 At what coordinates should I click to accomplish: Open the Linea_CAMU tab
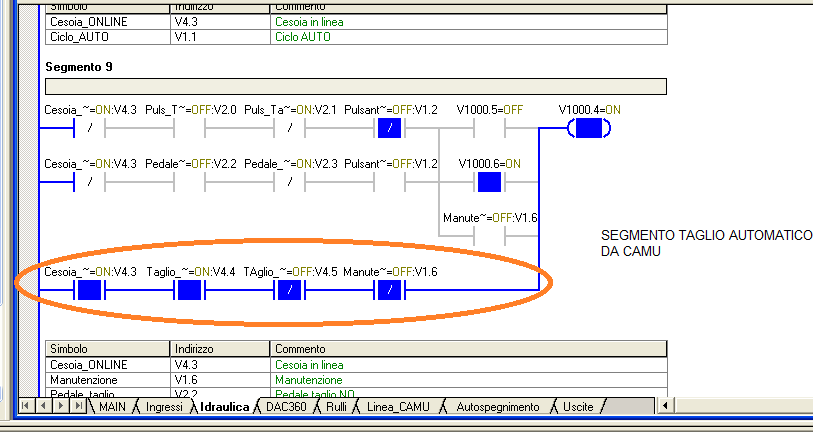pos(398,406)
